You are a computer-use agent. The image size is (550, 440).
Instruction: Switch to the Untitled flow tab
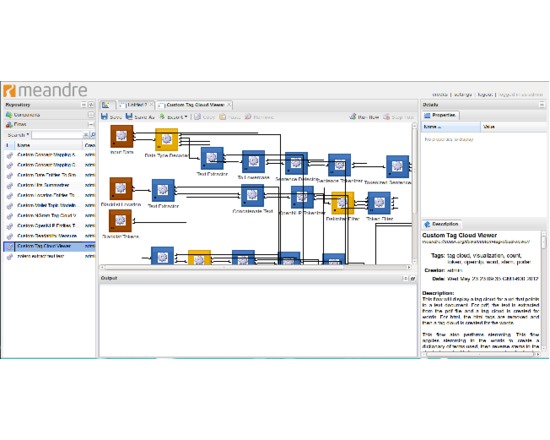[x=135, y=105]
